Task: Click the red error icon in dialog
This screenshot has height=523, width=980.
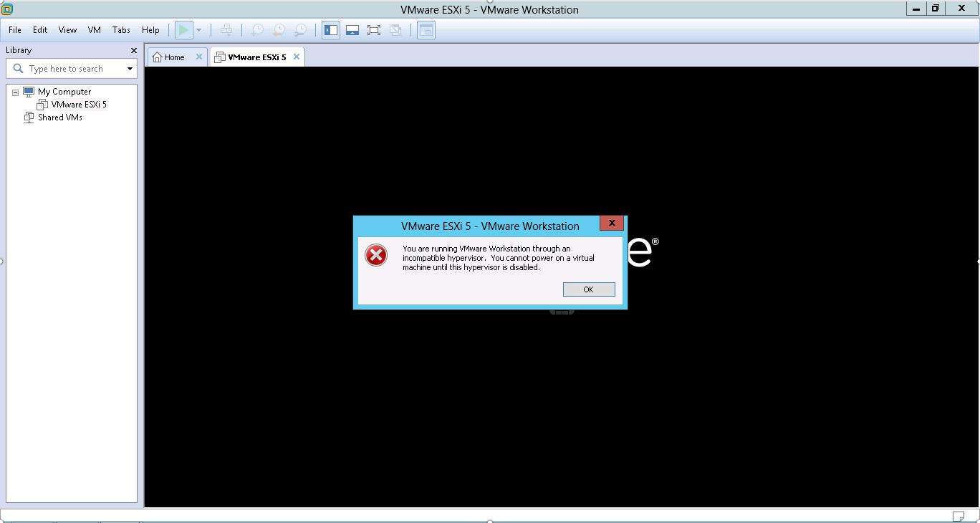Action: (376, 255)
